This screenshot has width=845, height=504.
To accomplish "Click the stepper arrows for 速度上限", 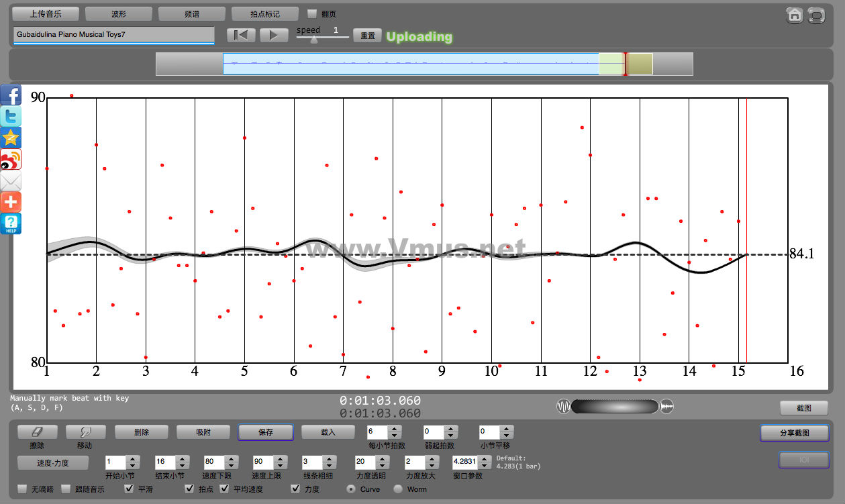I will [280, 462].
